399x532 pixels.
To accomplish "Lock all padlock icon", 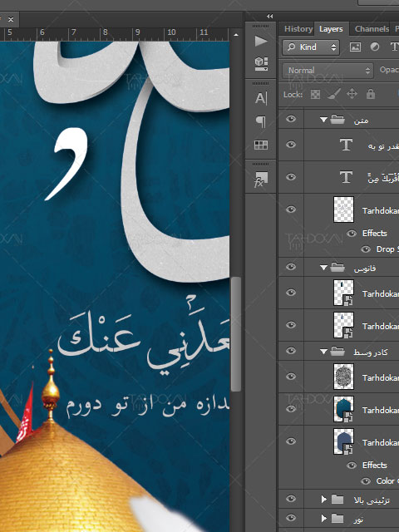I will click(371, 94).
